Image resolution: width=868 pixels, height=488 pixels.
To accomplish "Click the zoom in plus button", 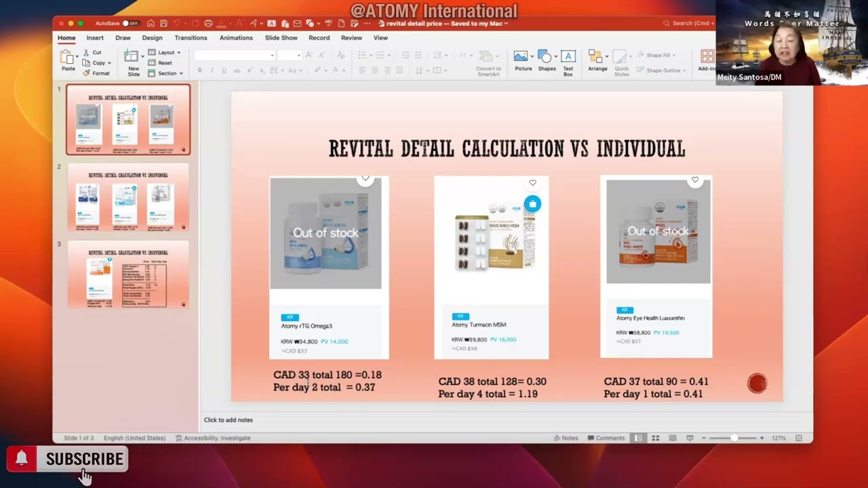I will point(762,438).
